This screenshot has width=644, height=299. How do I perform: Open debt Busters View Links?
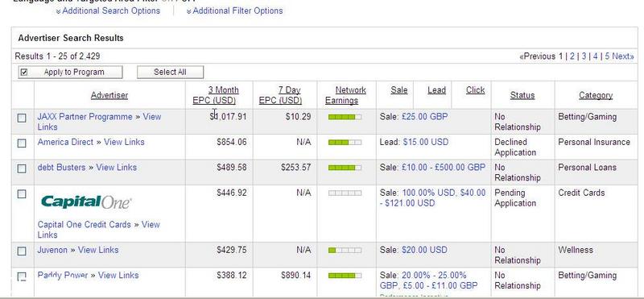(x=116, y=168)
